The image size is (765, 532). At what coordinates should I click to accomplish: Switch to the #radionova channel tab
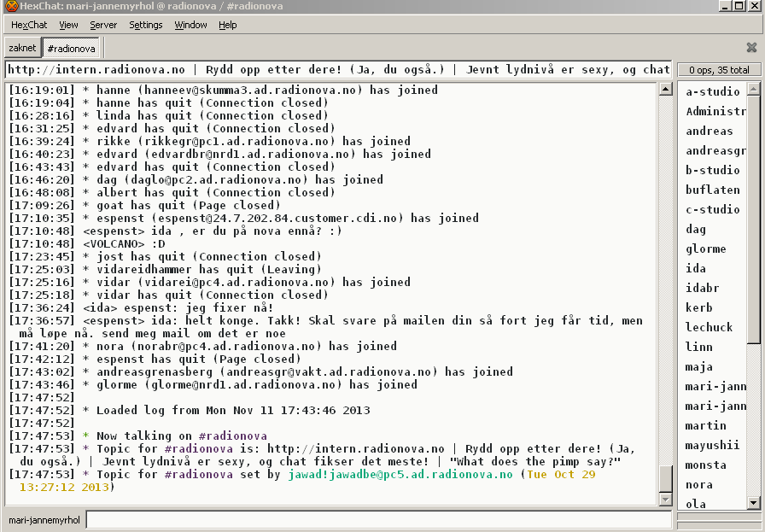[71, 49]
